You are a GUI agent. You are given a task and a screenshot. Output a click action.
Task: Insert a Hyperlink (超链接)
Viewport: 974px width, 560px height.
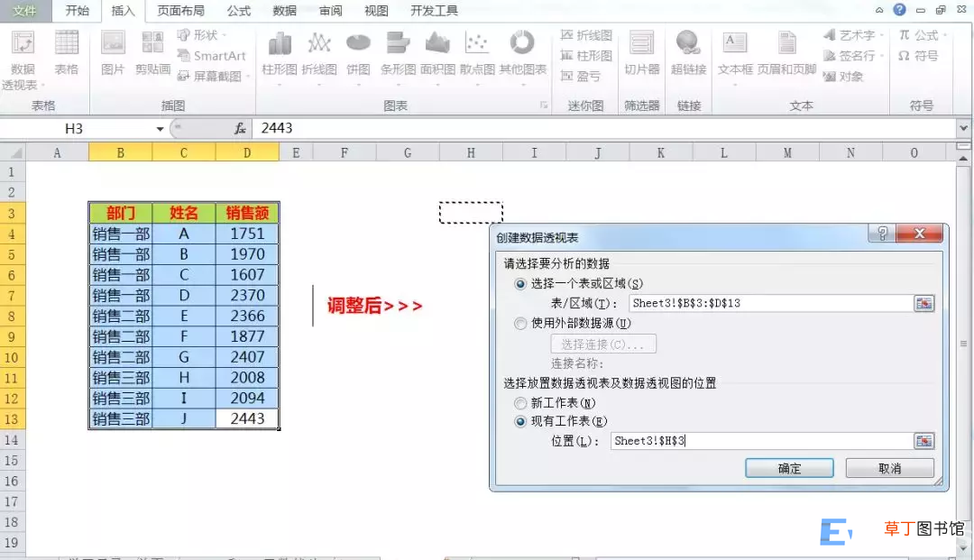point(688,53)
